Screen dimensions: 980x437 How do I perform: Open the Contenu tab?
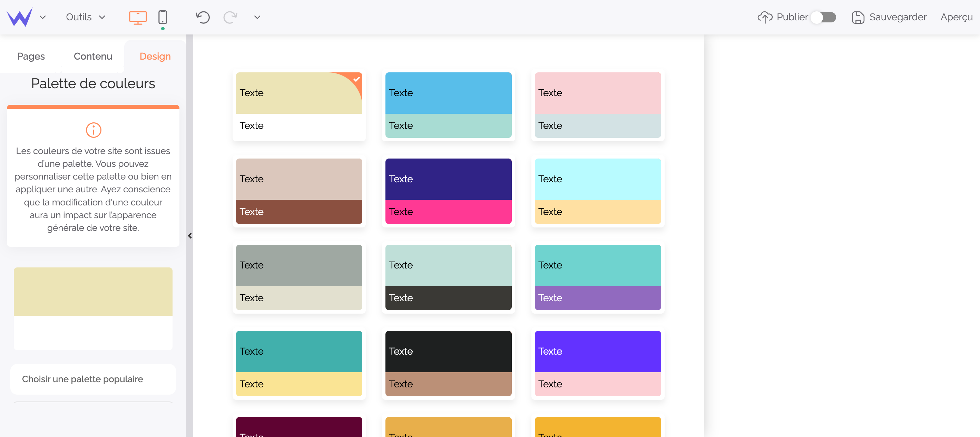click(x=93, y=56)
